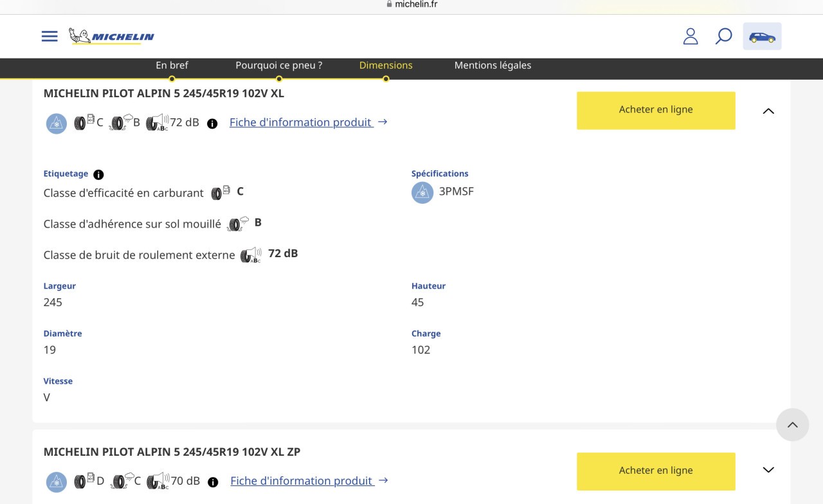Click the Hauteur value '45'
Image resolution: width=823 pixels, height=504 pixels.
point(418,302)
